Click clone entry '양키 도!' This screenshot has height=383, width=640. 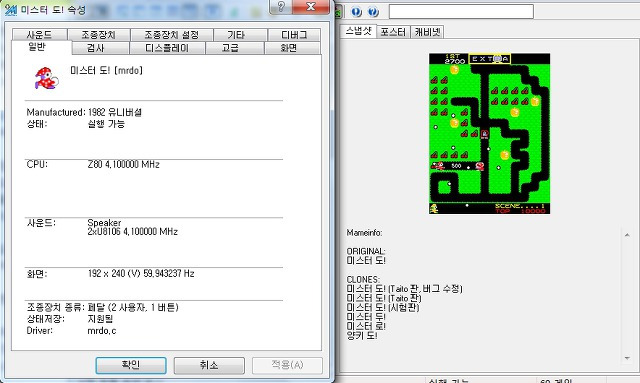click(362, 336)
